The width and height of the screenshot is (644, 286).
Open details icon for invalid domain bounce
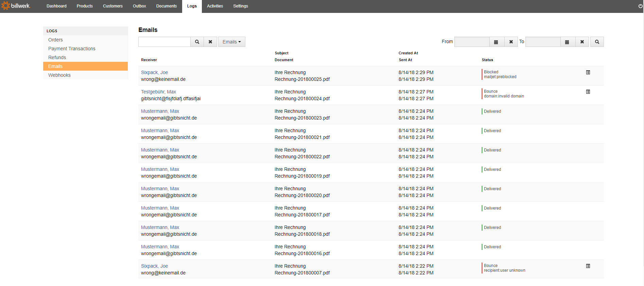click(x=588, y=92)
